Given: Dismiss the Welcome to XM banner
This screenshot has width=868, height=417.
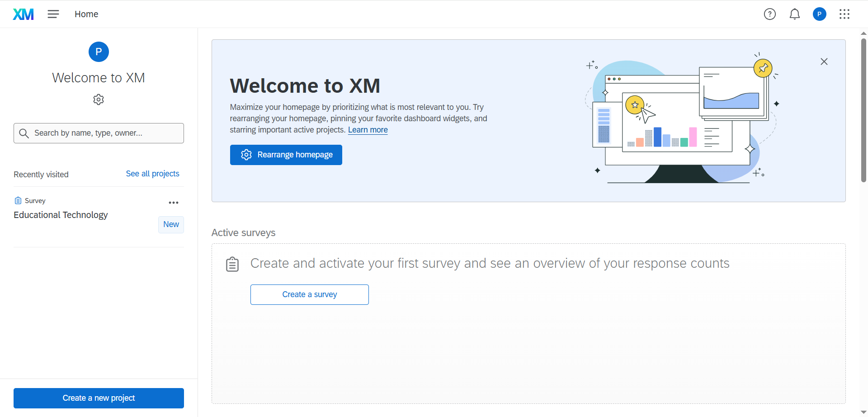Looking at the screenshot, I should point(824,62).
